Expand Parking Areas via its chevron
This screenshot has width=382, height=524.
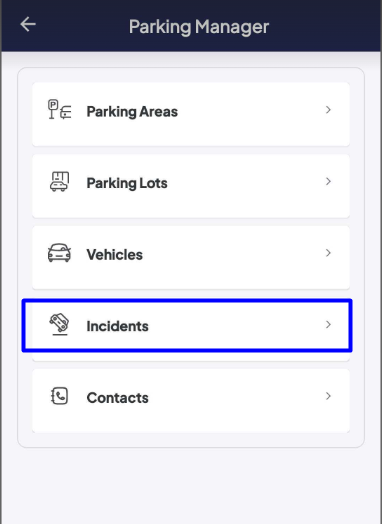click(x=328, y=110)
